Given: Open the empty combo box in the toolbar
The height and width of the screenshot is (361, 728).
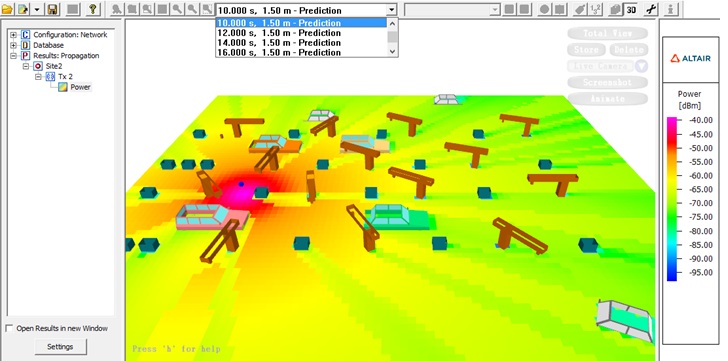Looking at the screenshot, I should pyautogui.click(x=452, y=10).
